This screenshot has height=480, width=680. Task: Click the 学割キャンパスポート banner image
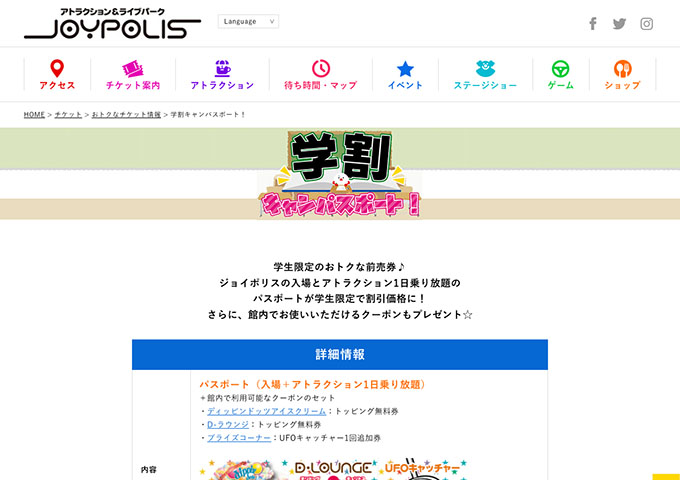pos(340,174)
